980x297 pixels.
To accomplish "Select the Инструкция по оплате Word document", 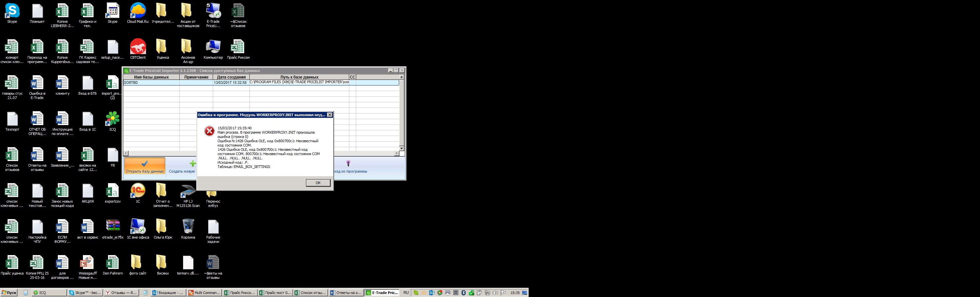I will (62, 124).
